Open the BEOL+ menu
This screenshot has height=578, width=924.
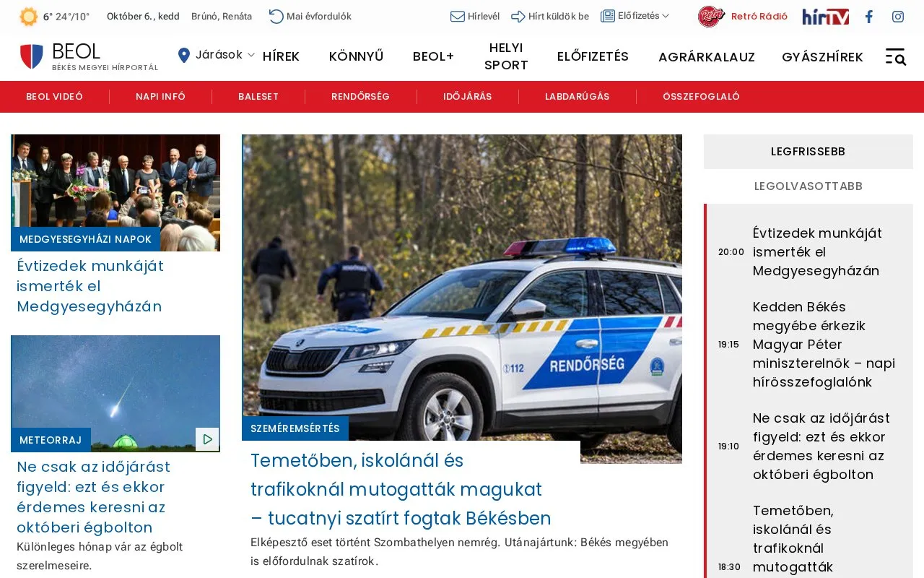tap(433, 56)
